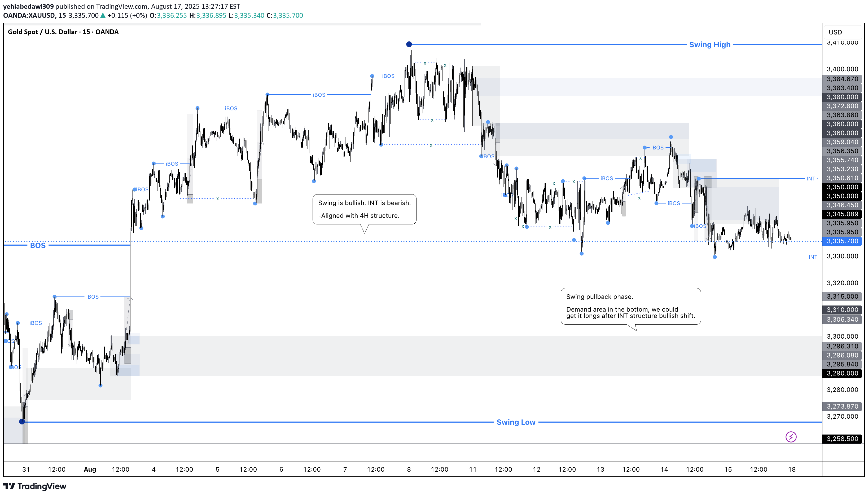
Task: Select the 'Swing pullback phase' callout note
Action: 630,306
